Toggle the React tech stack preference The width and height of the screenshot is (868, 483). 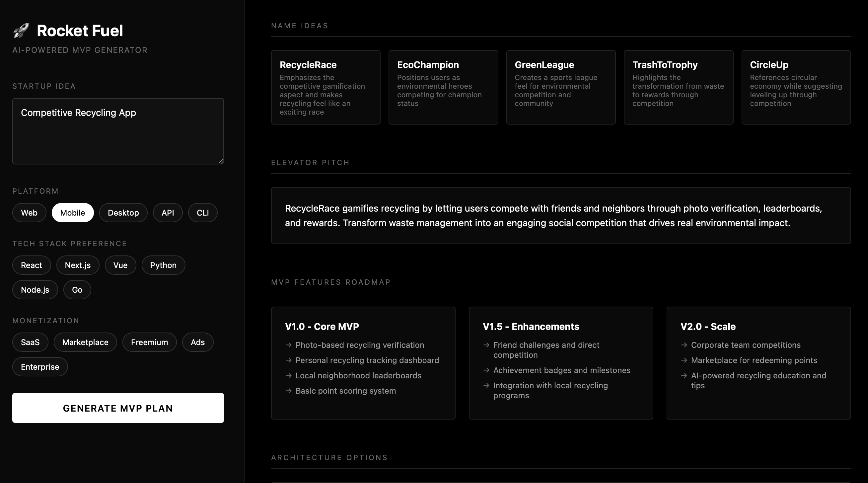(31, 265)
